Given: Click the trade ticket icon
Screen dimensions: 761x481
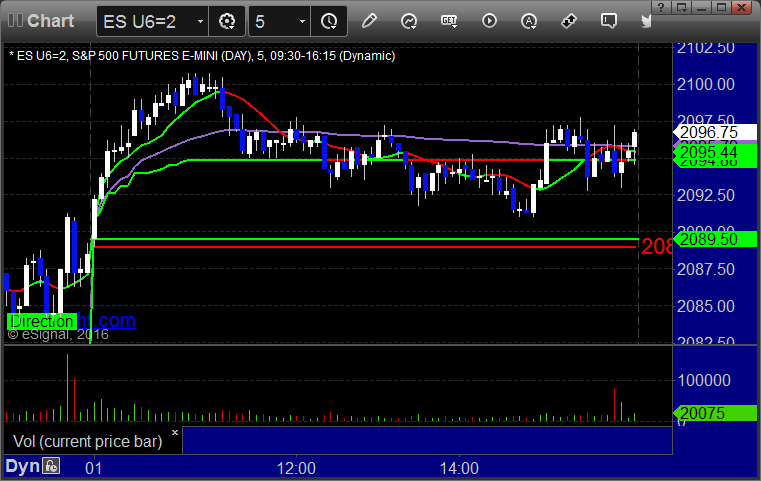Looking at the screenshot, I should (x=569, y=21).
